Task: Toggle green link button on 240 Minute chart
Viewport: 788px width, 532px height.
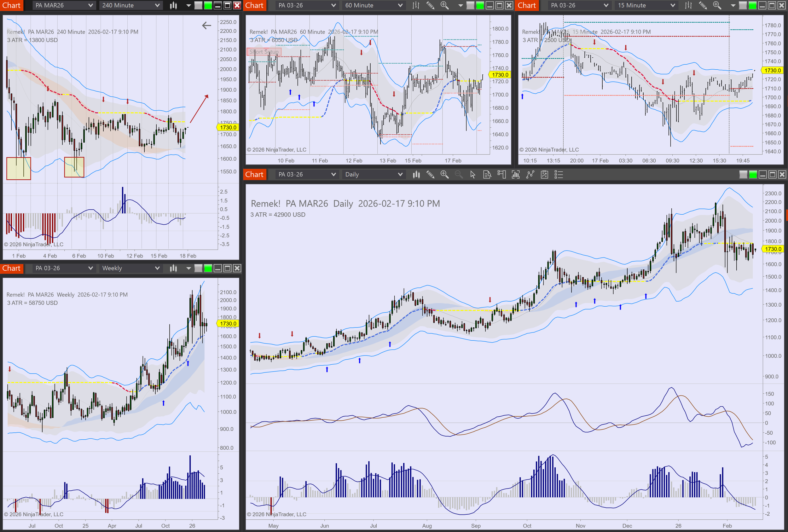Action: click(x=208, y=5)
